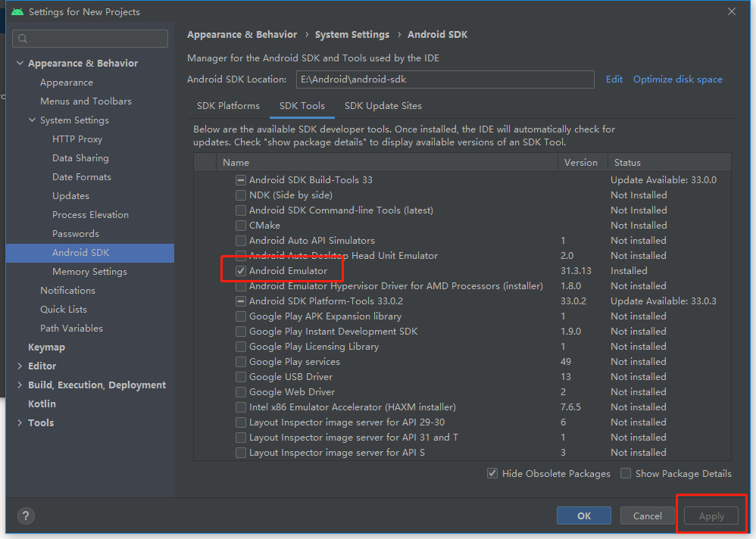Click 'Update Available: 33.0.3' status text
Screen dimensions: 756x539
[x=664, y=301]
